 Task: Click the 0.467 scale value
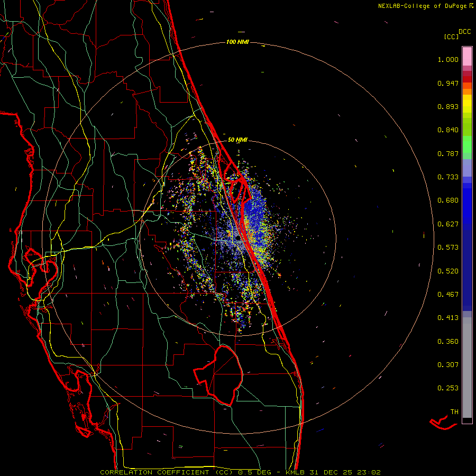[448, 295]
